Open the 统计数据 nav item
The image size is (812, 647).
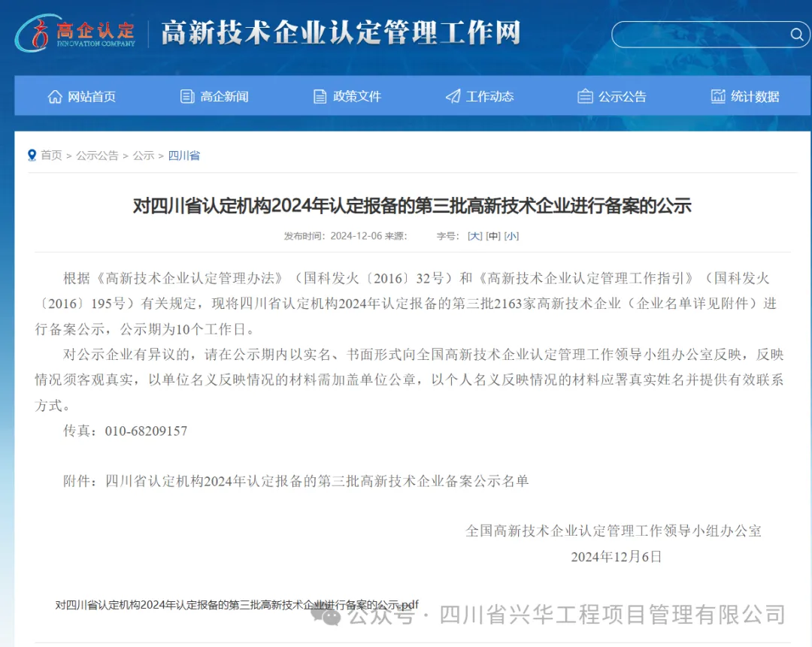click(755, 96)
